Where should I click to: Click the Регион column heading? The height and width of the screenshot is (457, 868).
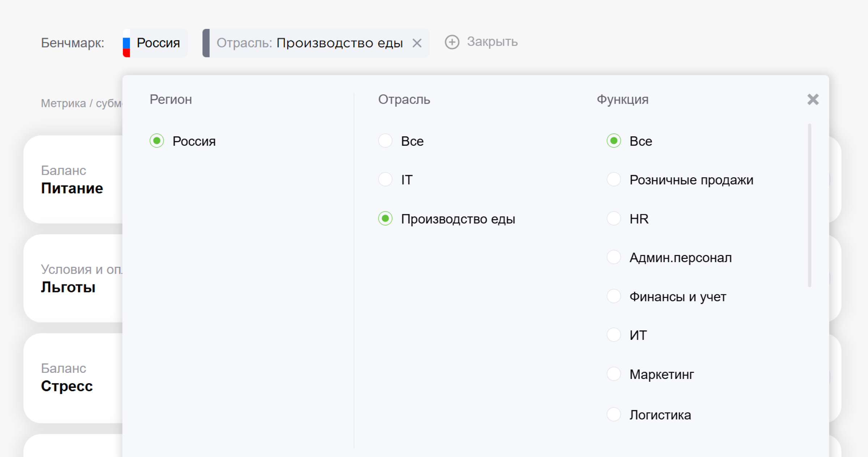click(171, 99)
